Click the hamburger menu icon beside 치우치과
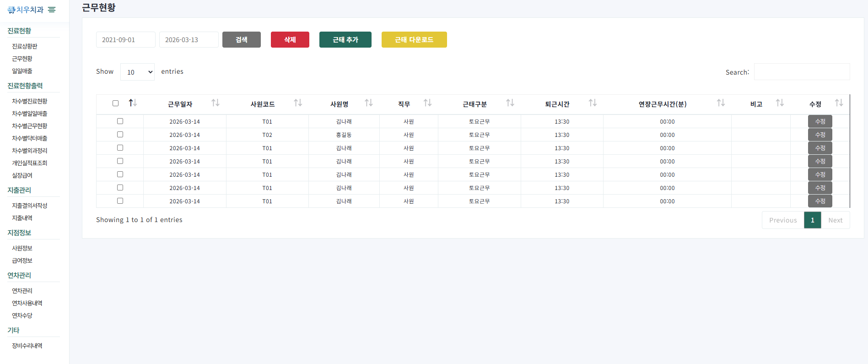 [52, 10]
